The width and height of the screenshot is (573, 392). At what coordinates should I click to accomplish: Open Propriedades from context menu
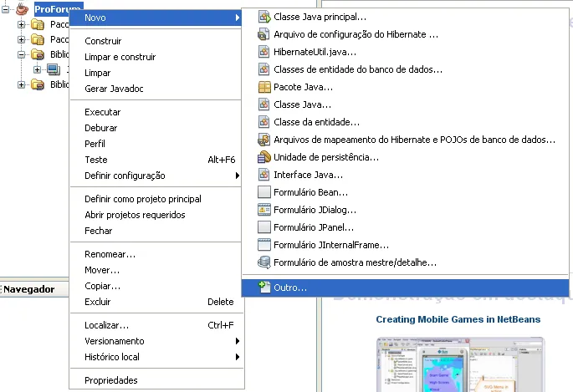point(157,380)
